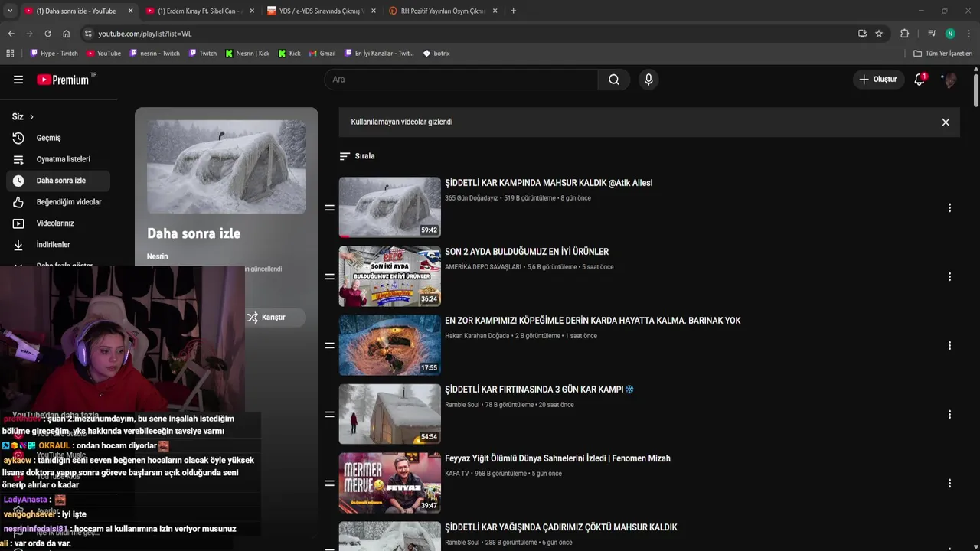Open the notifications bell
This screenshot has height=551, width=980.
pos(920,80)
